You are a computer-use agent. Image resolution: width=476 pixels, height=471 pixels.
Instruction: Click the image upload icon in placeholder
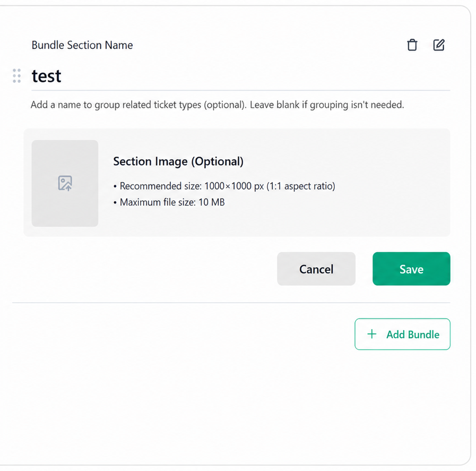click(x=65, y=183)
